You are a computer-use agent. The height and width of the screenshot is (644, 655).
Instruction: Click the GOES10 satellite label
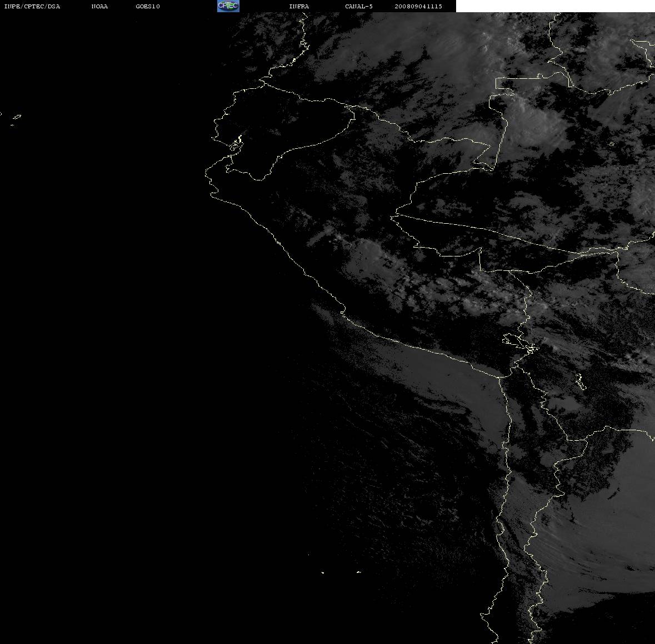147,6
